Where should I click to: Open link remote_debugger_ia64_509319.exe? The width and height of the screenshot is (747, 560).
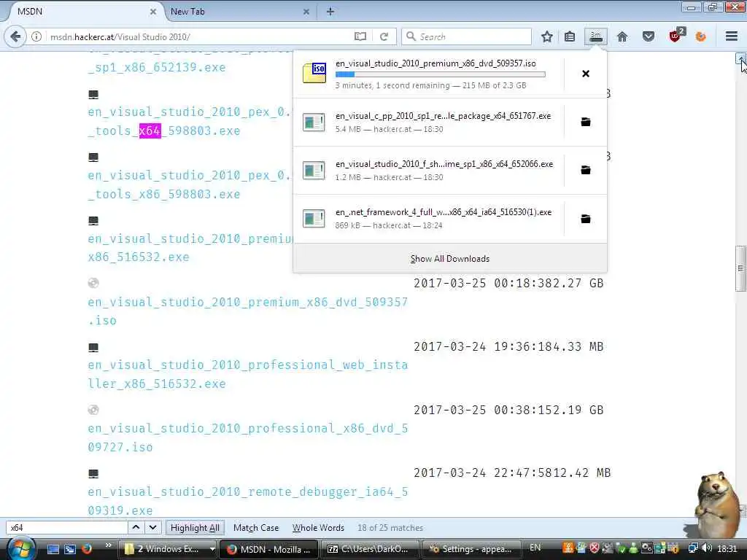pos(248,501)
